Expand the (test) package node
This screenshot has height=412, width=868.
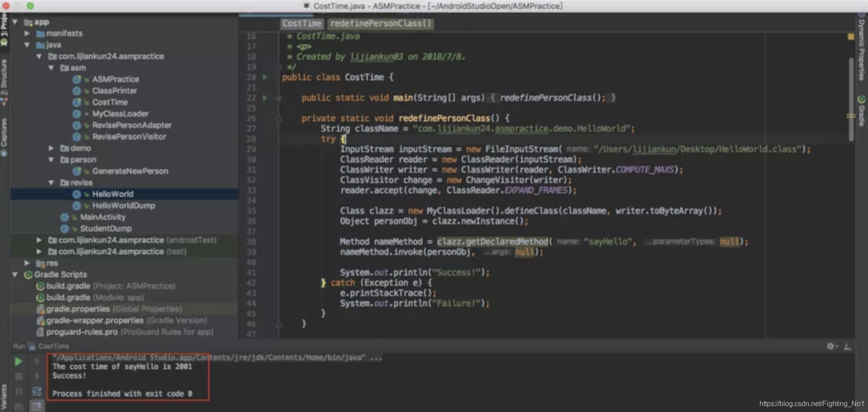click(39, 252)
